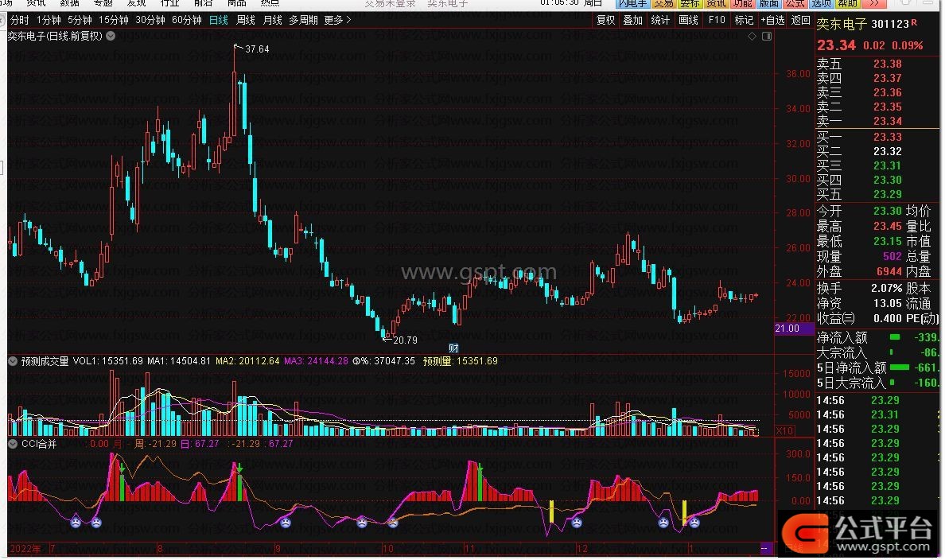Select the 日线 daily period tab
Viewport: 945px width, 560px height.
tap(218, 20)
